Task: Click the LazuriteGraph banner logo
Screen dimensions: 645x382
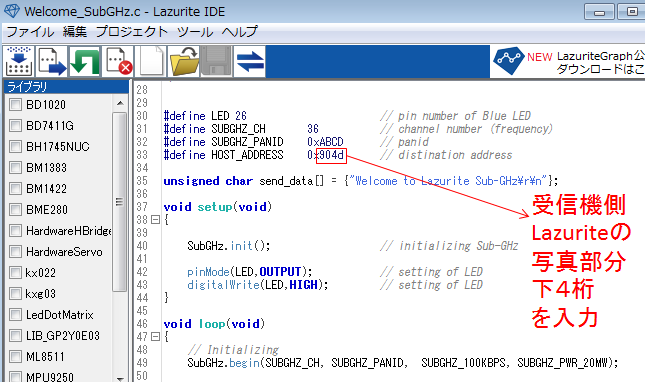Action: click(508, 61)
